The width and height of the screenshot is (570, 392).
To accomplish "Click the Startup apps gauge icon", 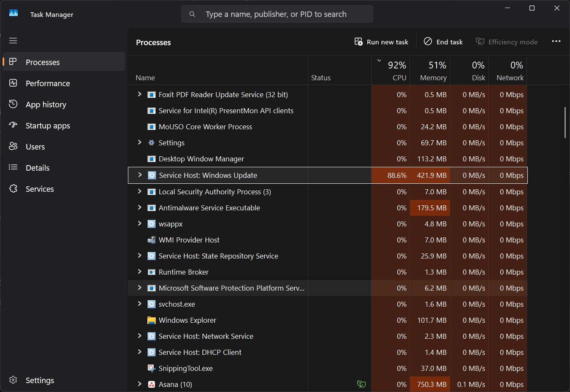I will pyautogui.click(x=13, y=125).
